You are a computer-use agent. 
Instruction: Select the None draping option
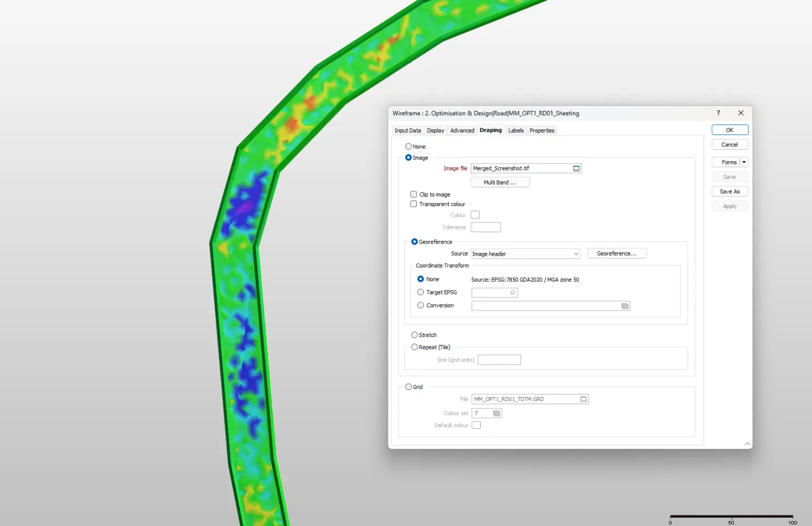tap(408, 146)
